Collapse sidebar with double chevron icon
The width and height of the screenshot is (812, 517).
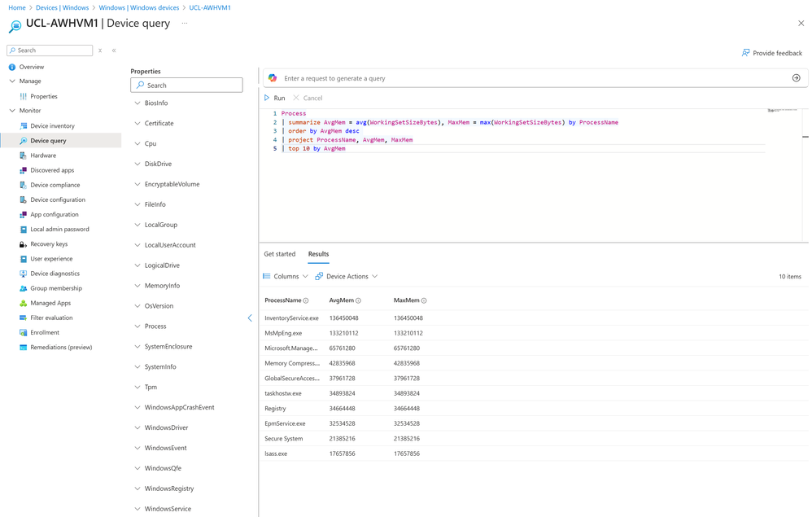click(114, 50)
